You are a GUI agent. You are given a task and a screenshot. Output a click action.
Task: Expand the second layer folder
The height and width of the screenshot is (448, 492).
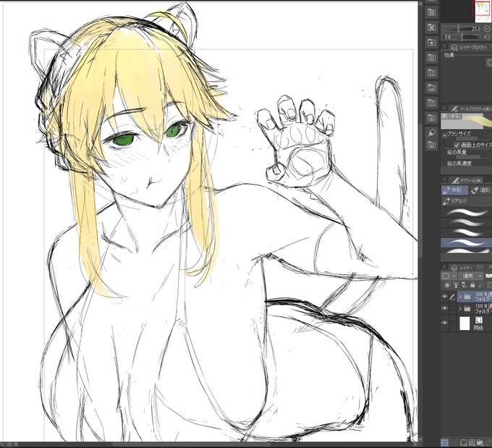coord(460,308)
